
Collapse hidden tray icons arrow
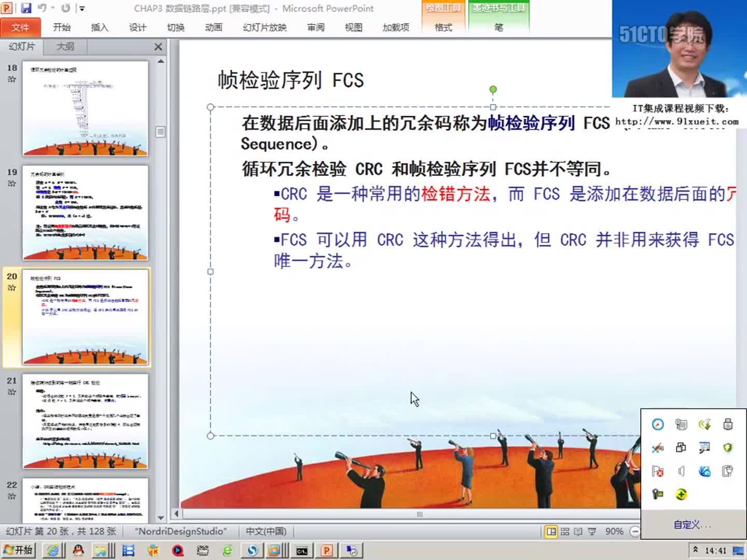click(x=695, y=550)
